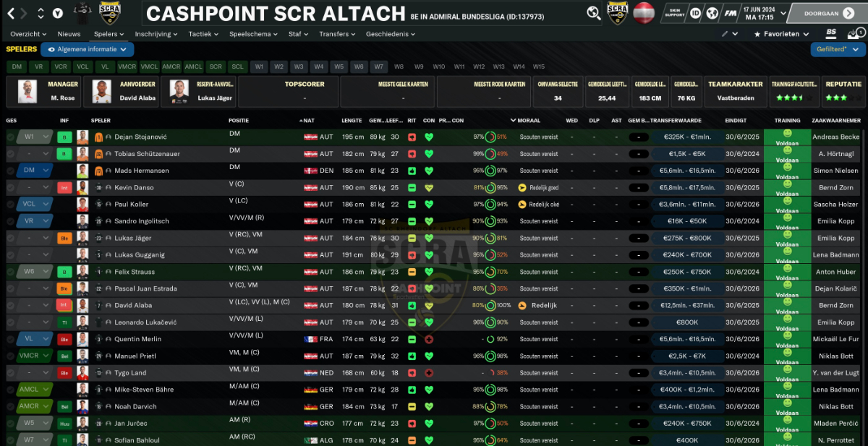Image resolution: width=868 pixels, height=446 pixels.
Task: Open W1 position dropdown for Dejan Stojanović
Action: 35,137
